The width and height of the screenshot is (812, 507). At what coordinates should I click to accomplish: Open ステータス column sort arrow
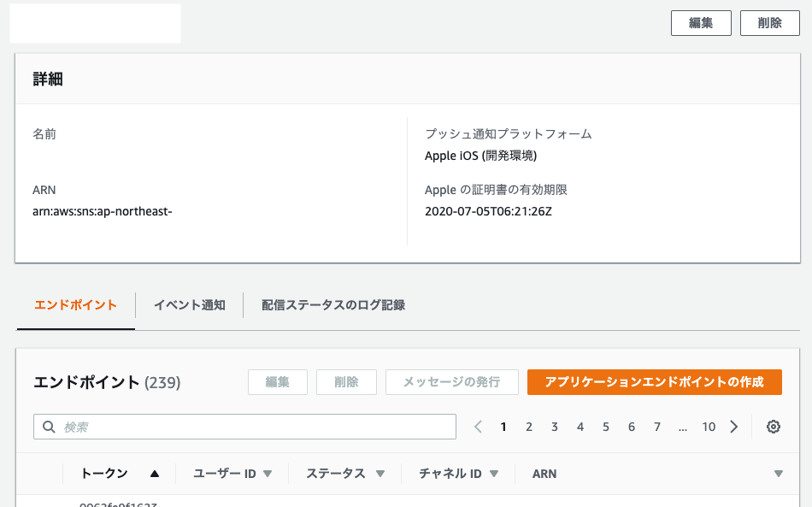pyautogui.click(x=380, y=474)
